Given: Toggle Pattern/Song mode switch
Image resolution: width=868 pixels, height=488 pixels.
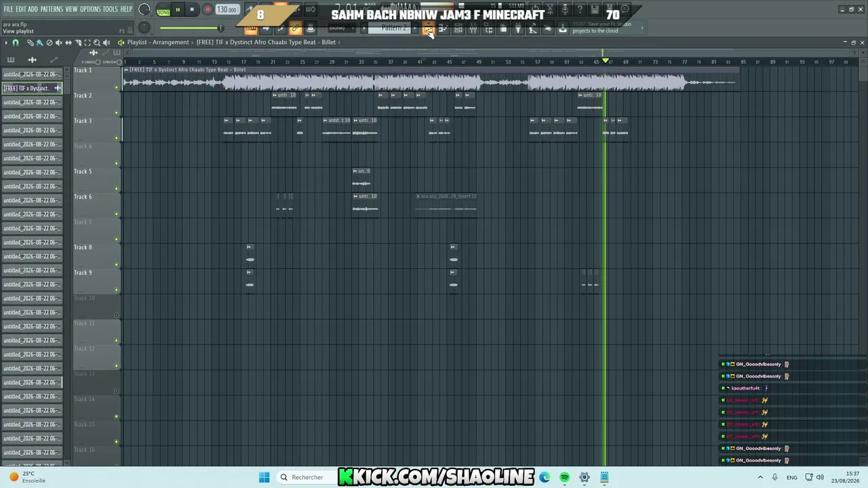Looking at the screenshot, I should coord(163,10).
